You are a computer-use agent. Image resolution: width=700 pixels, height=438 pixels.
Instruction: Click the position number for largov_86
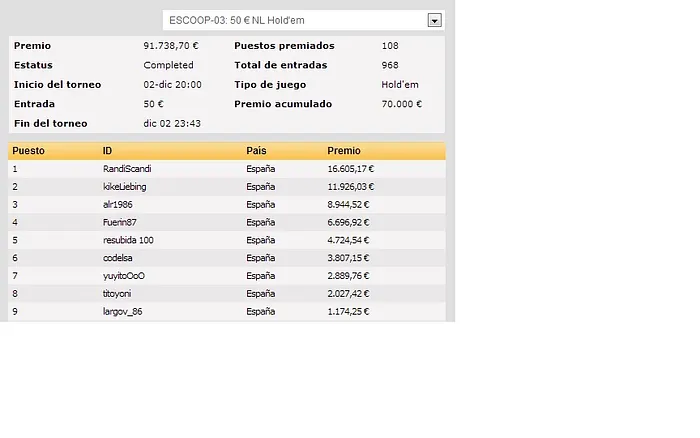pos(15,312)
